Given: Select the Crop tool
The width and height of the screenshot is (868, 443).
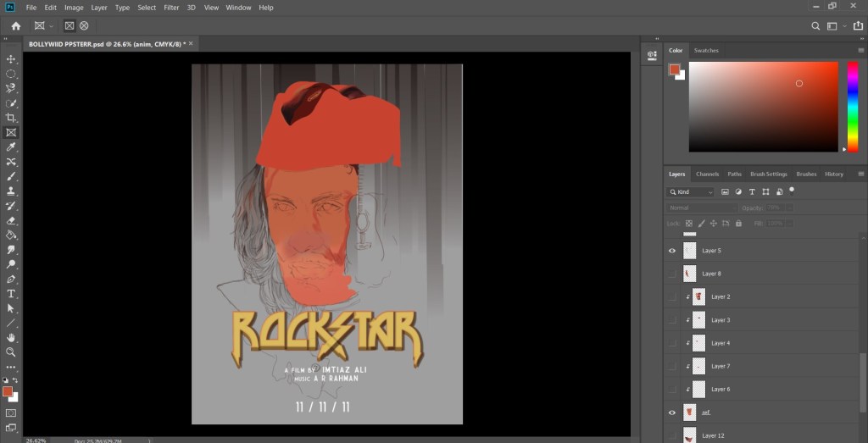Looking at the screenshot, I should pos(11,118).
